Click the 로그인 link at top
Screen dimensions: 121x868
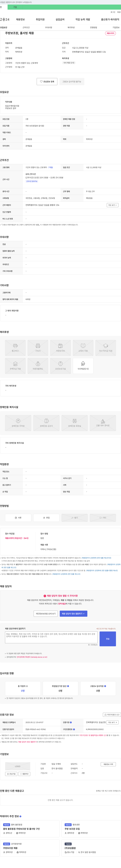click(113, 12)
